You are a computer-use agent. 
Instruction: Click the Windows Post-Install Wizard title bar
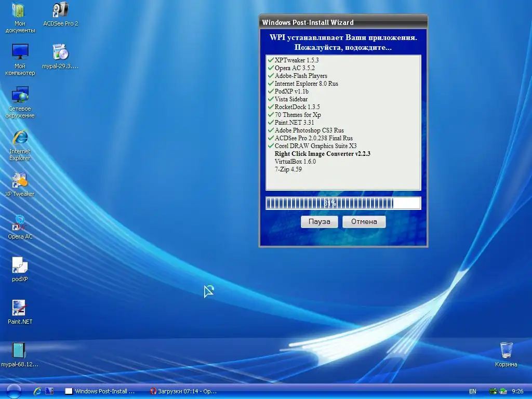pyautogui.click(x=343, y=22)
